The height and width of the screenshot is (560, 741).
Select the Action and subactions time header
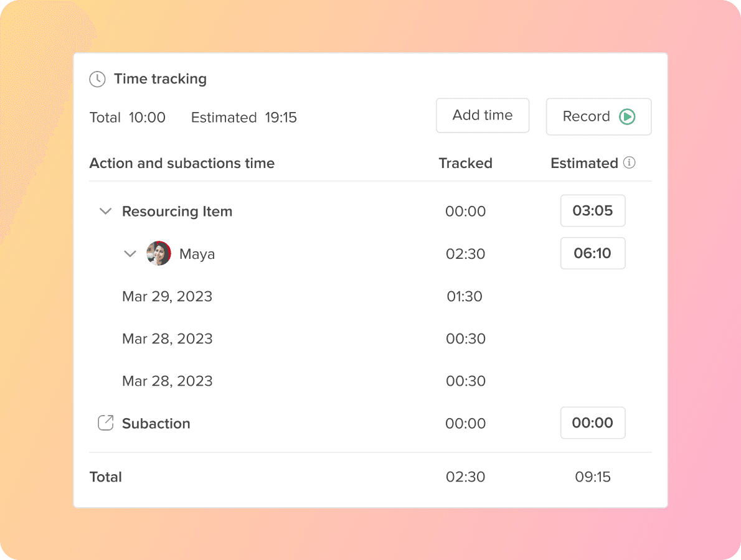(x=182, y=162)
